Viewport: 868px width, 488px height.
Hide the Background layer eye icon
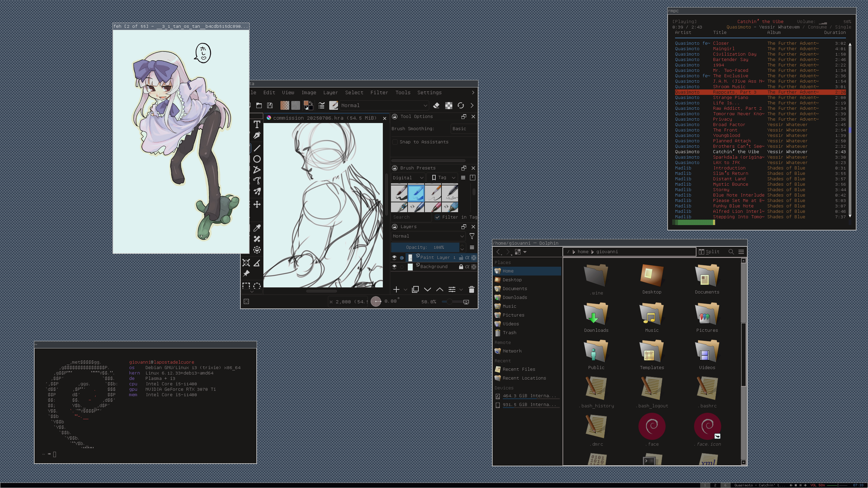394,267
